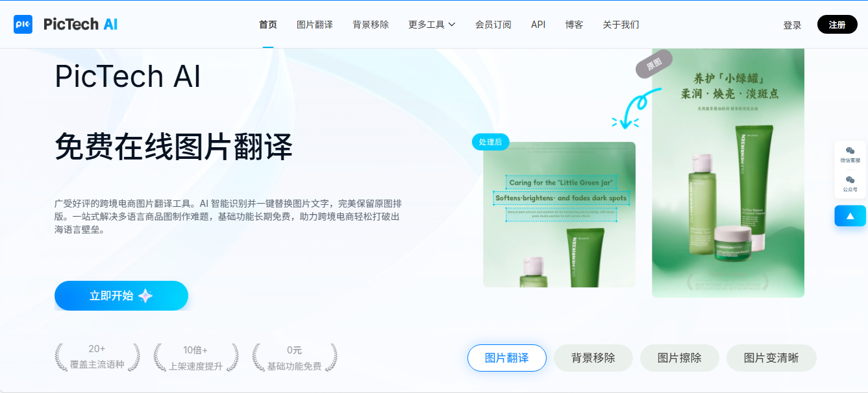The image size is (868, 393).
Task: Click the blue scroll-to-top arrow button
Action: (850, 216)
